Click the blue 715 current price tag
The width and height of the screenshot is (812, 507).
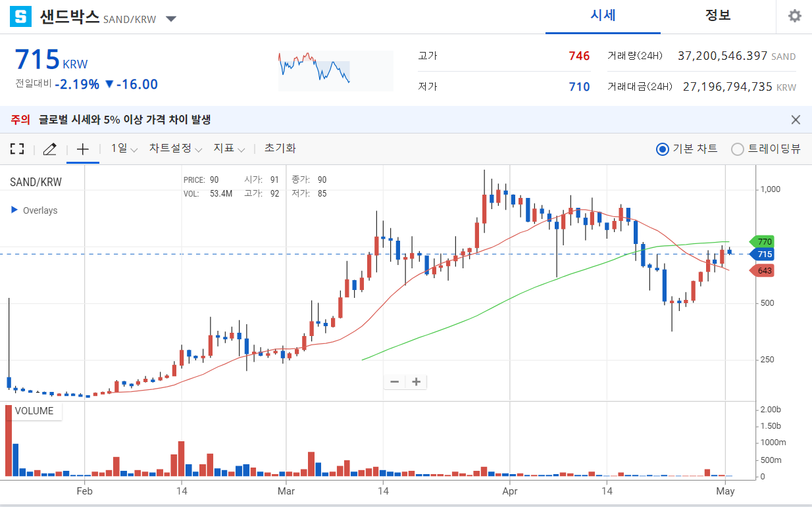762,254
